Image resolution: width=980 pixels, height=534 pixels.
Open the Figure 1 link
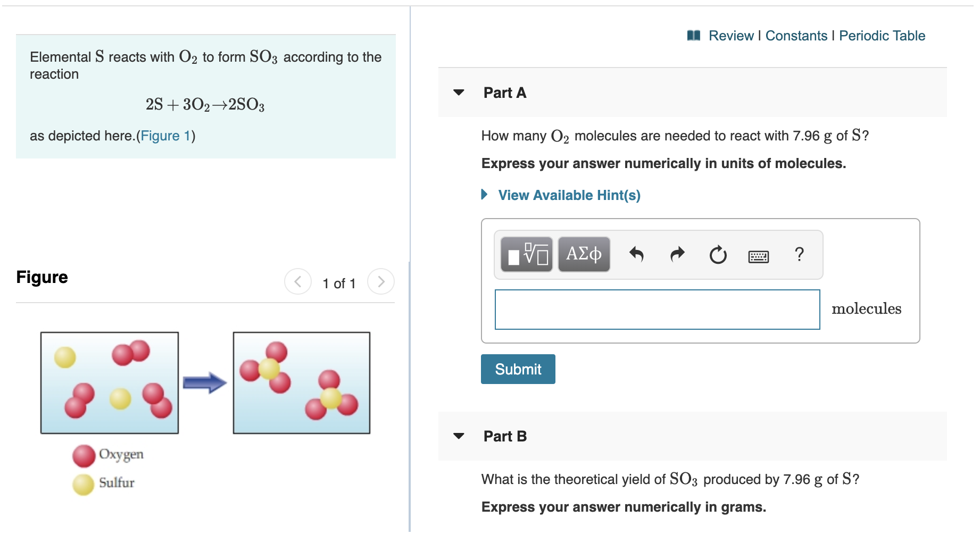[165, 136]
